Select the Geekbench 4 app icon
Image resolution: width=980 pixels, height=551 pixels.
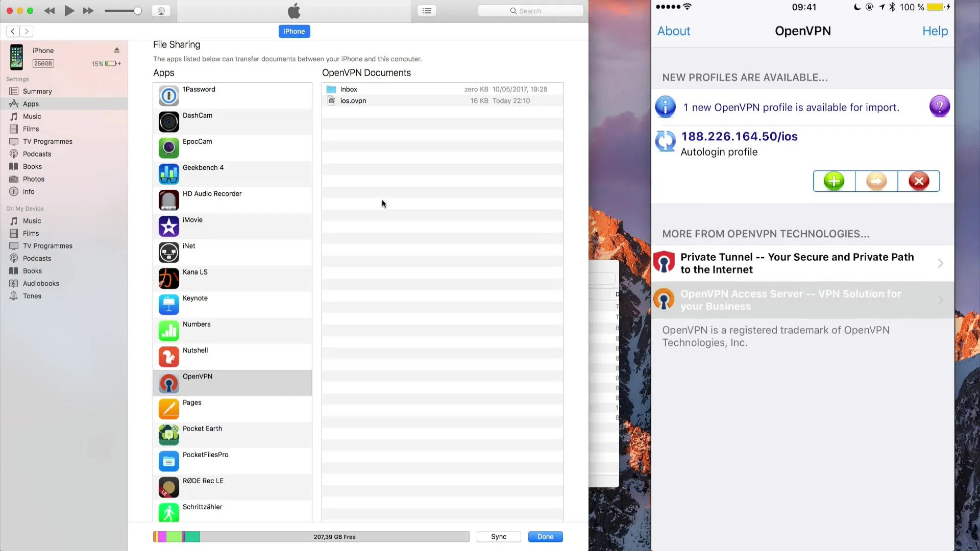[x=168, y=174]
